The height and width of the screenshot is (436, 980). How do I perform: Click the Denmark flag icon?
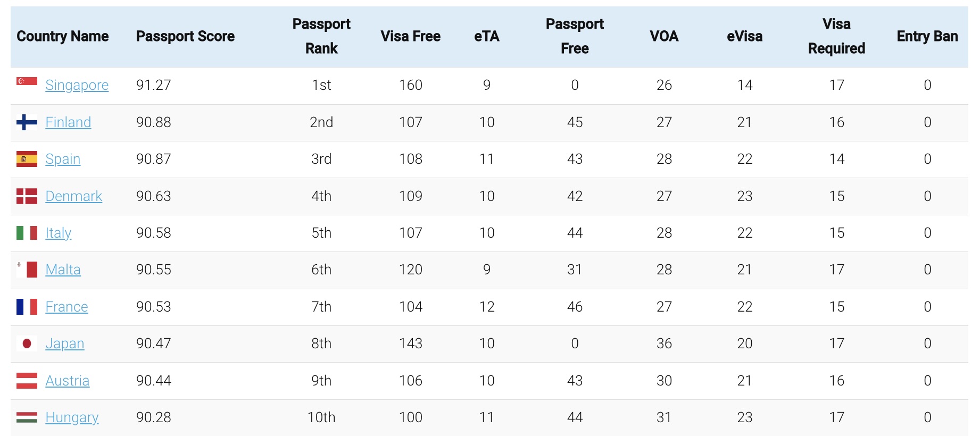click(x=27, y=196)
